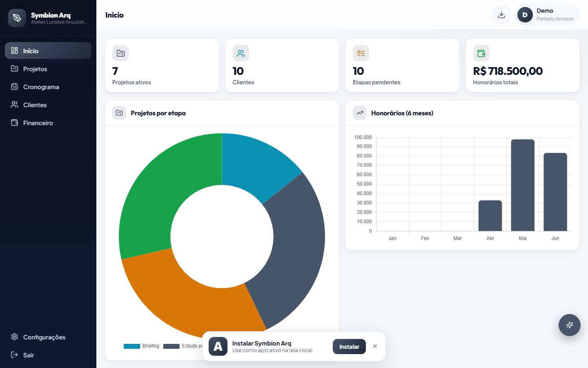
Task: Click the Honorários trend chart icon
Action: pyautogui.click(x=360, y=113)
